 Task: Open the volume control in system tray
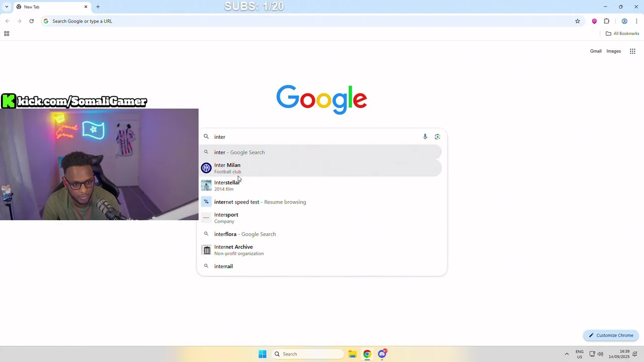[x=600, y=354]
